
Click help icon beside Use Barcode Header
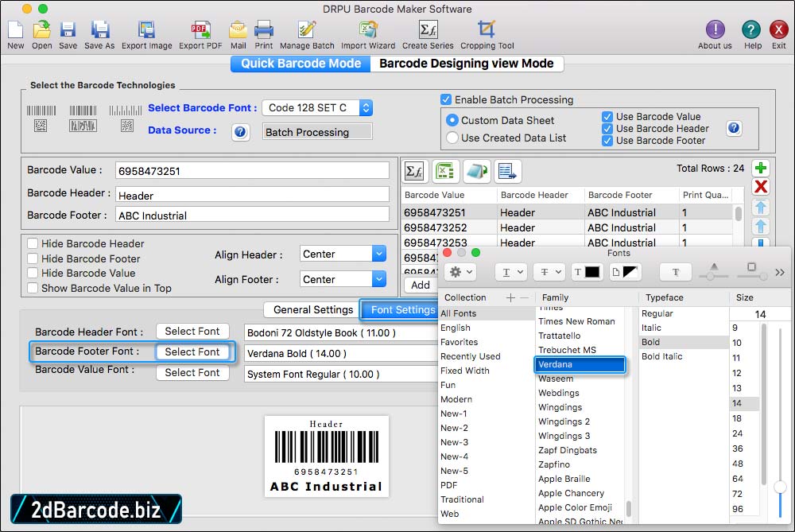(734, 128)
